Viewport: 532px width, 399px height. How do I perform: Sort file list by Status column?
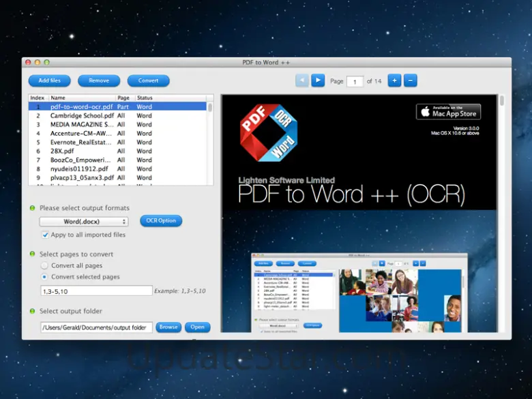145,98
